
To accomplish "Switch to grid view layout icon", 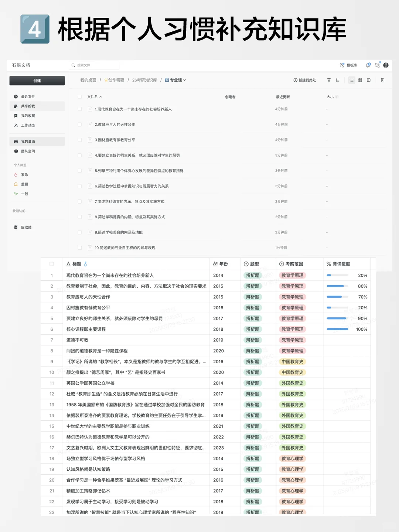I will (x=360, y=80).
